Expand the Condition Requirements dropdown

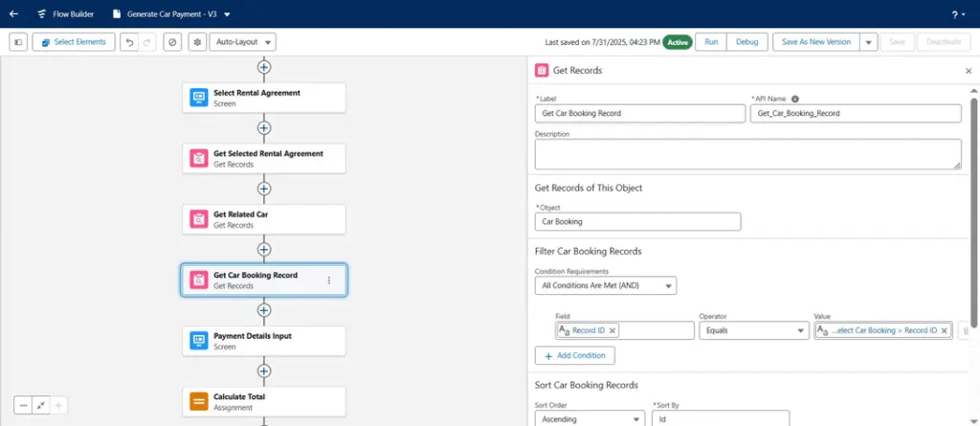[x=606, y=286]
